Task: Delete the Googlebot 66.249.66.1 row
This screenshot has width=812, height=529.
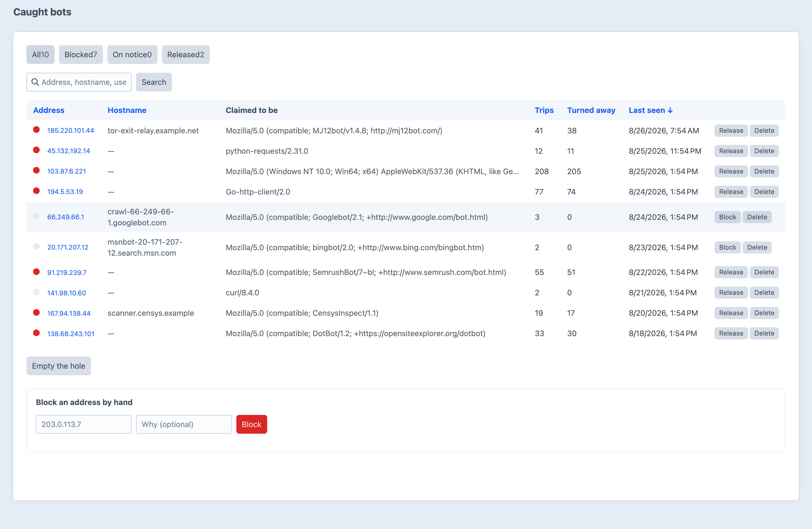Action: tap(757, 217)
